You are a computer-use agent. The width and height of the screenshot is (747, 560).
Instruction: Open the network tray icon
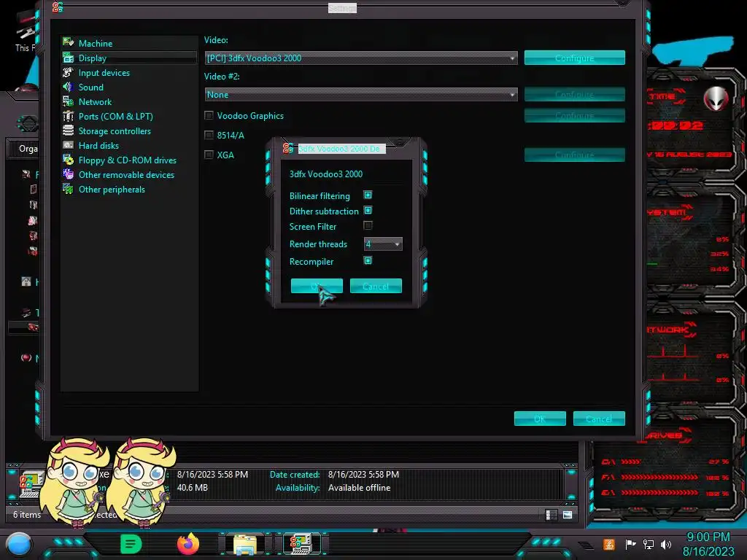[649, 544]
